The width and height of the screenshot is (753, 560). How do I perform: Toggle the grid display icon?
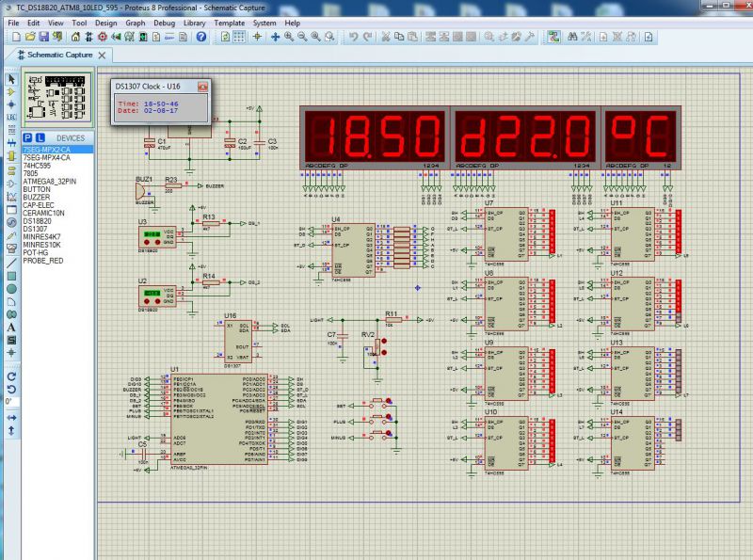pyautogui.click(x=239, y=37)
